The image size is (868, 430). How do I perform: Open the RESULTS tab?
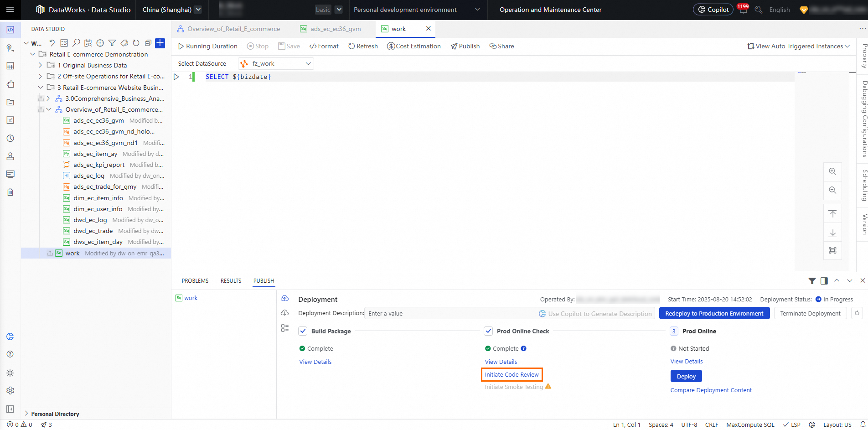[231, 281]
